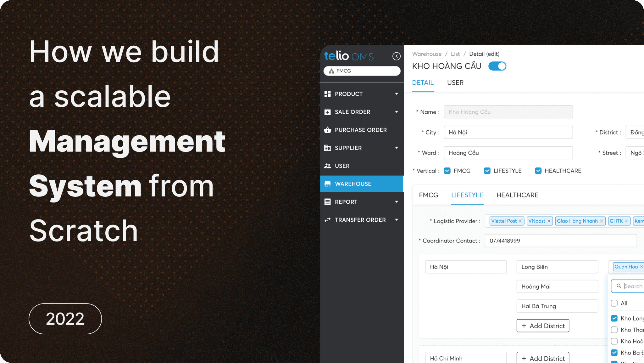
Task: Click the Transfer Order arrows icon
Action: (x=327, y=220)
